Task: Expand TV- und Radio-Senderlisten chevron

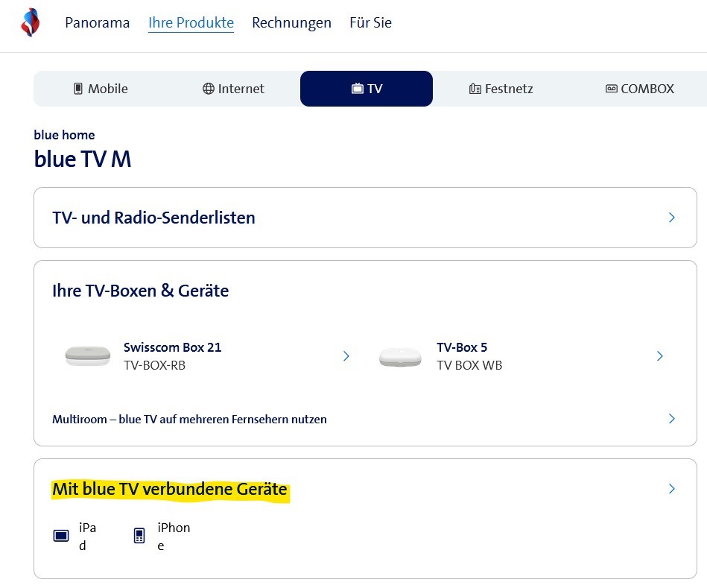Action: click(671, 218)
